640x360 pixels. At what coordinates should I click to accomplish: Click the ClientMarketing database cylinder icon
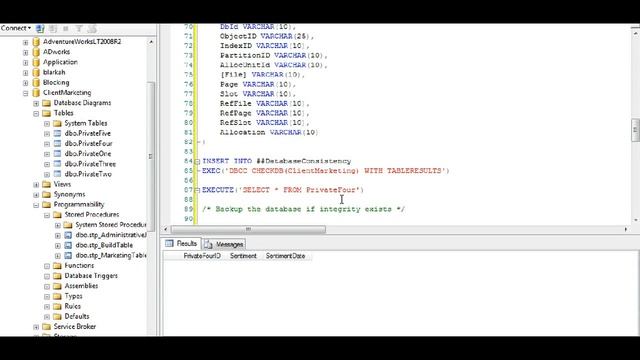[36, 93]
